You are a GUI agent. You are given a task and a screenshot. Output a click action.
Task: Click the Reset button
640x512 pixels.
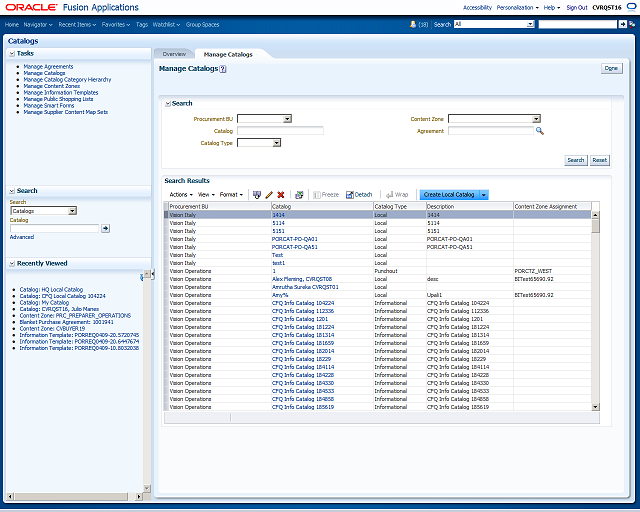600,160
